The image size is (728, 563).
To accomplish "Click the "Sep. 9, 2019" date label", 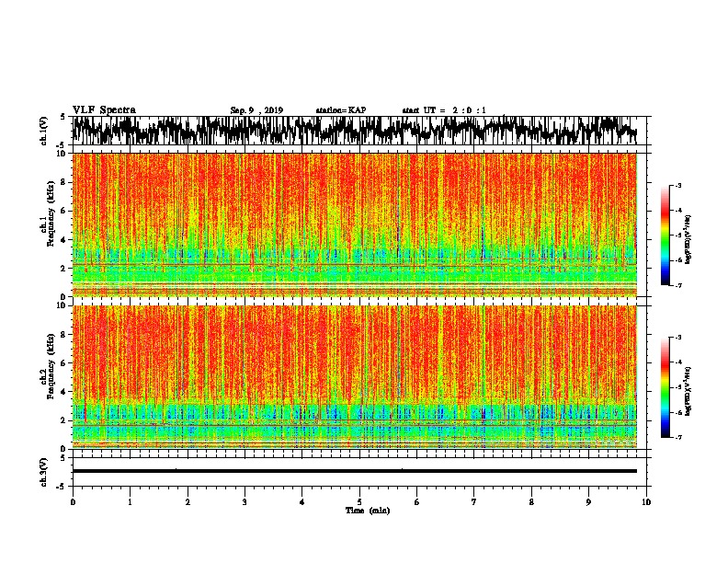I will tap(256, 110).
